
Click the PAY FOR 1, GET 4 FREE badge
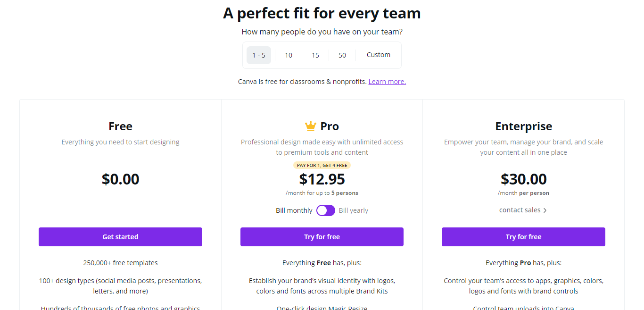(322, 165)
